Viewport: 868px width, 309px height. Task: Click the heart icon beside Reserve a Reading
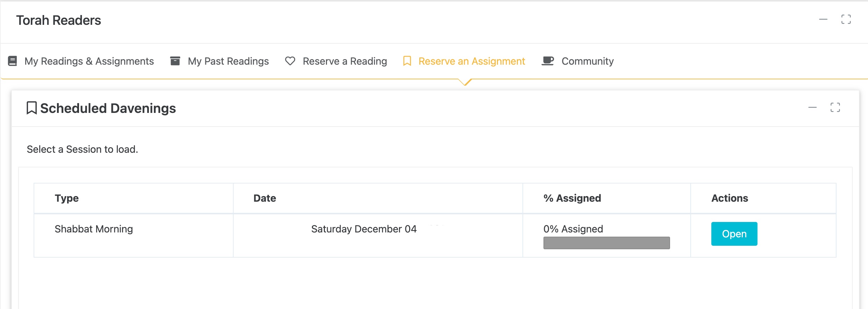tap(290, 61)
